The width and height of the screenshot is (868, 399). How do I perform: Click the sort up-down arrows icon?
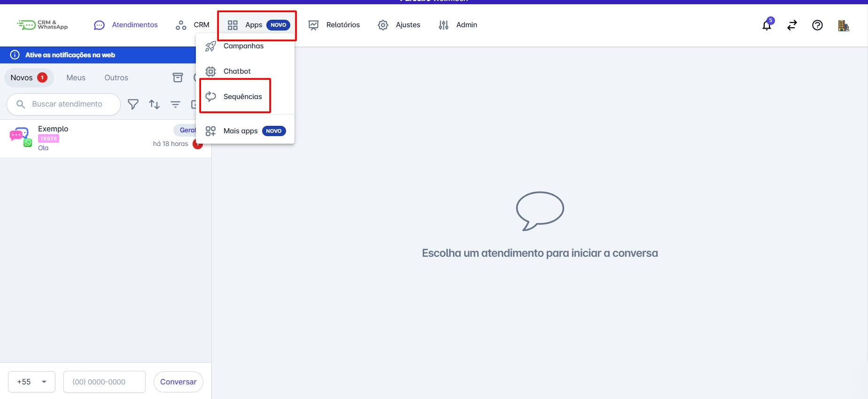click(155, 104)
